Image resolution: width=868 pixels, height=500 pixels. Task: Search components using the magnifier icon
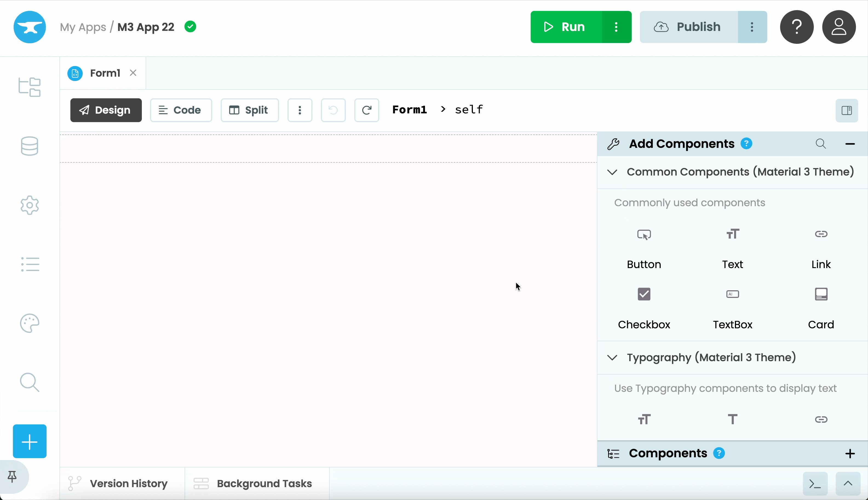click(821, 143)
